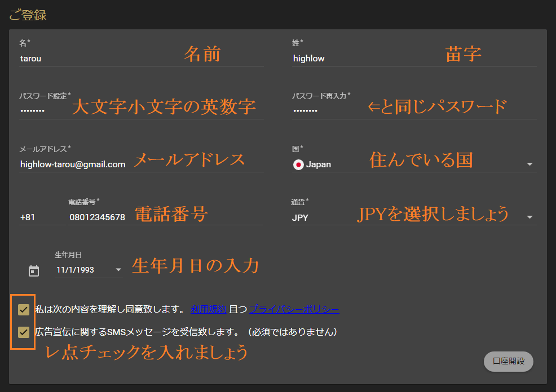Expand the country dropdown arrow
The height and width of the screenshot is (392, 556).
529,164
